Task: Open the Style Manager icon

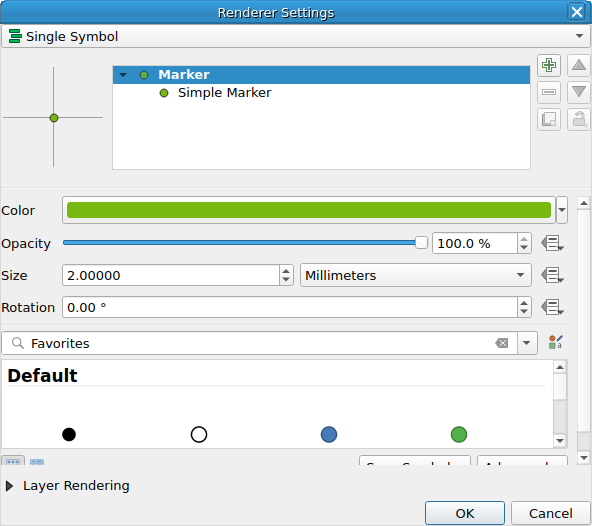Action: point(555,342)
